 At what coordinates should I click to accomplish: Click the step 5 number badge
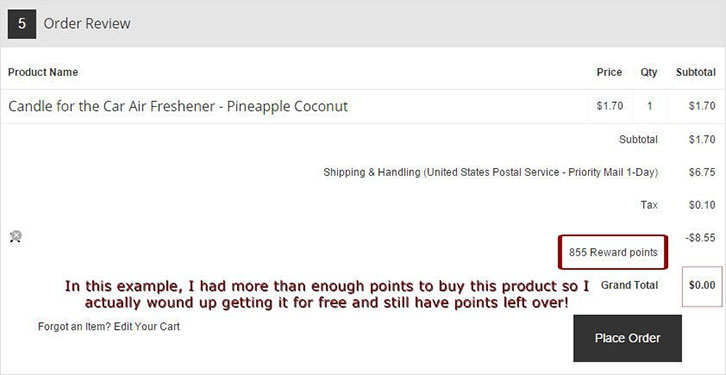click(x=22, y=24)
